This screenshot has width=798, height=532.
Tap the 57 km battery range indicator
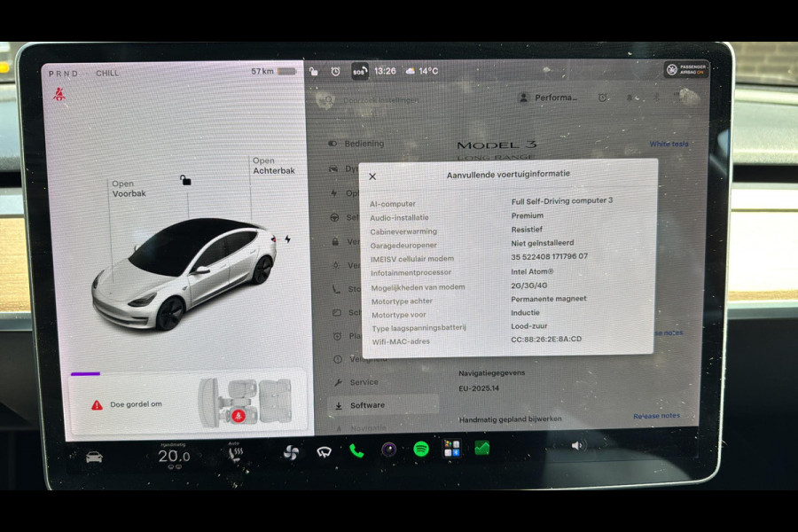point(273,71)
